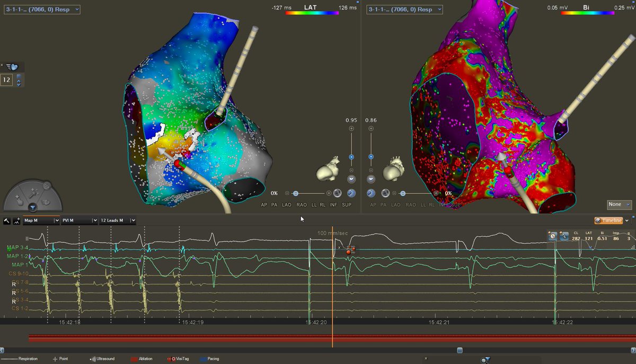Click right map blue rotation icon
The width and height of the screenshot is (636, 364).
coord(370,193)
